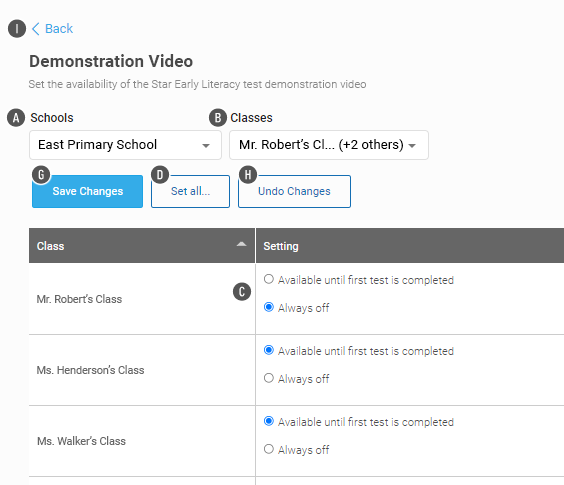Screen dimensions: 564x485
Task: Click the circled letter G marker on Save Changes
Action: click(41, 175)
